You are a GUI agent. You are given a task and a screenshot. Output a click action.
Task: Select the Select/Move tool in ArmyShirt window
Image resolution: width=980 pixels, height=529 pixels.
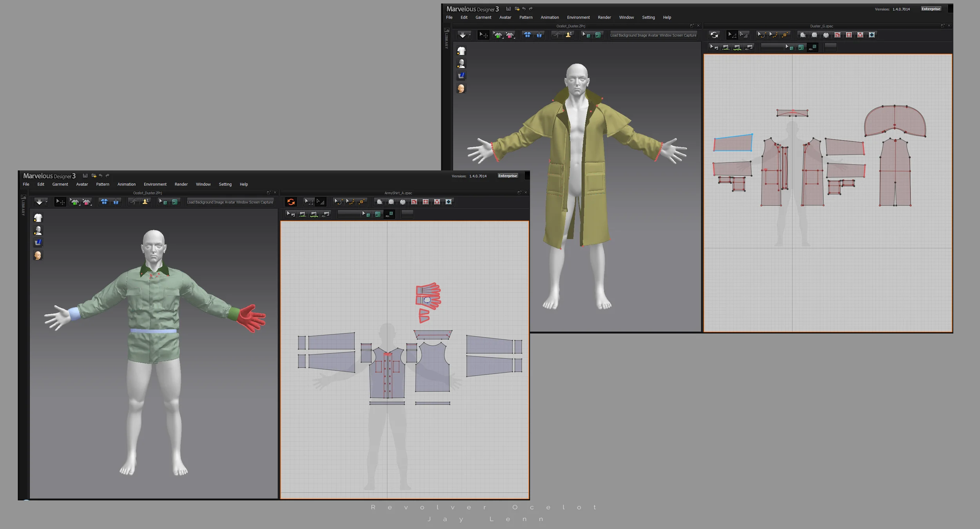(x=60, y=202)
